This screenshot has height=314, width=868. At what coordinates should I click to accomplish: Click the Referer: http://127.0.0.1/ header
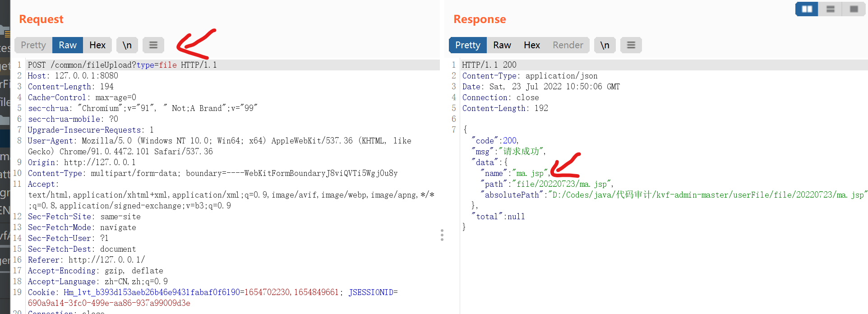pyautogui.click(x=87, y=260)
